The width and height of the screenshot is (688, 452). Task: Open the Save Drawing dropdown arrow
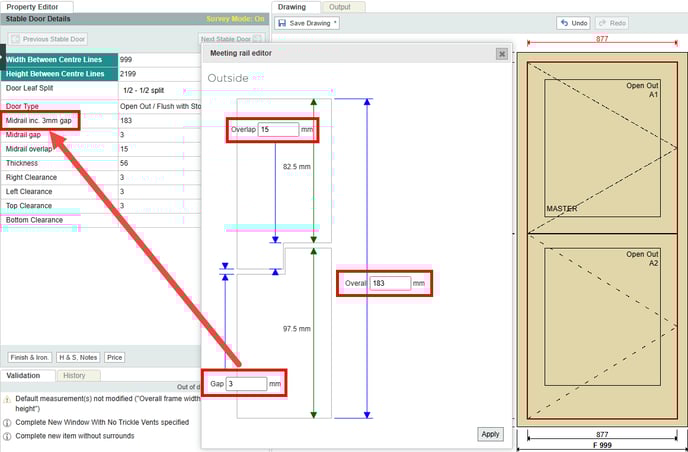tap(336, 23)
